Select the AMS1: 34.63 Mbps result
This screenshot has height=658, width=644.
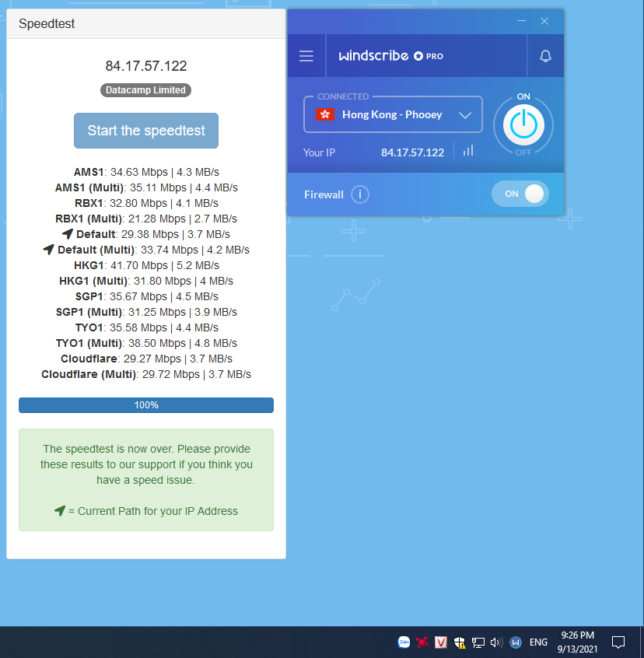[x=146, y=172]
